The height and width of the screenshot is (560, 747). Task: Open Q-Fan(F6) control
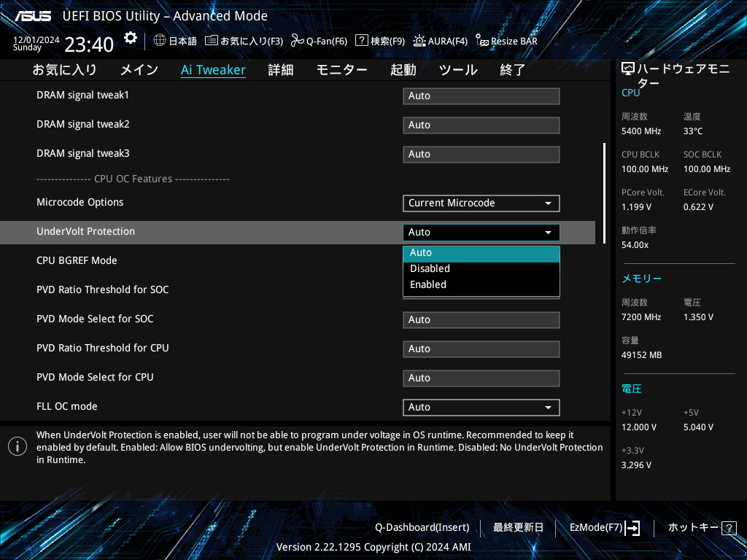(x=320, y=41)
